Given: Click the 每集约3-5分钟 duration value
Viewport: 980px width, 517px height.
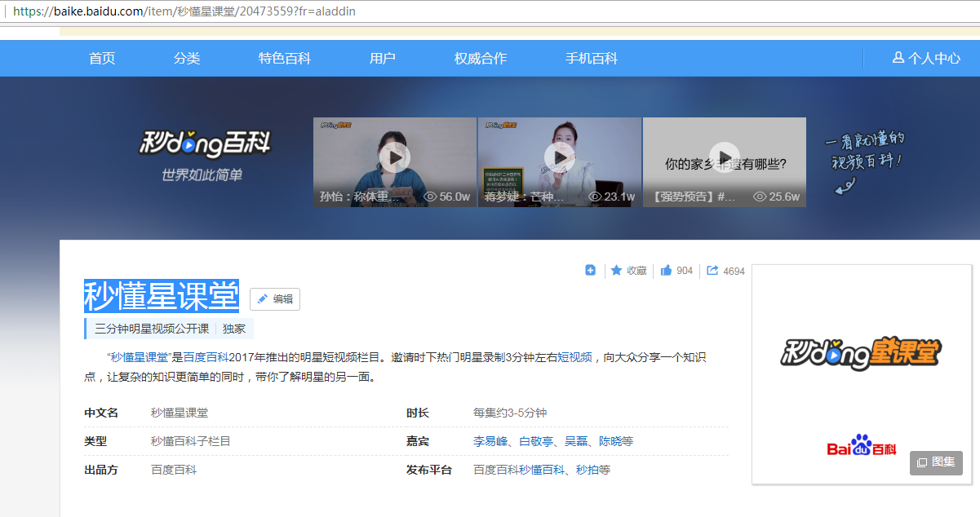Looking at the screenshot, I should [510, 413].
